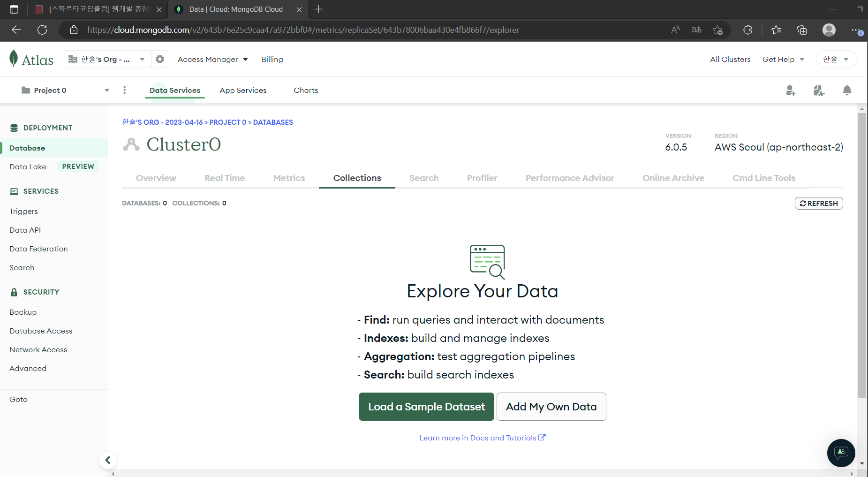
Task: Open Network Access in sidebar
Action: (38, 349)
